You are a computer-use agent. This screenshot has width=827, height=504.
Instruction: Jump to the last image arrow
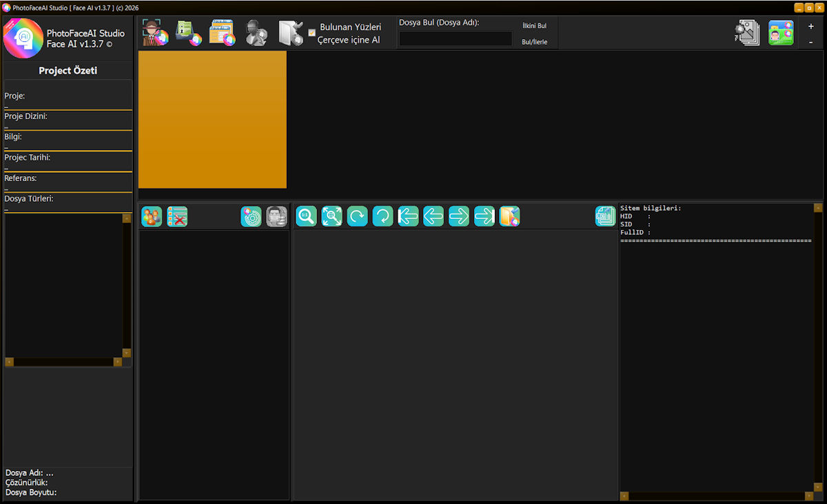[484, 216]
